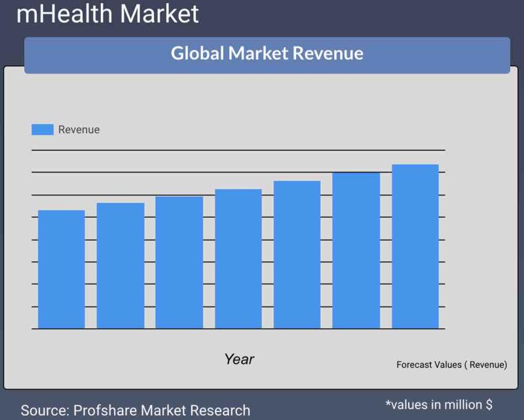Image resolution: width=524 pixels, height=420 pixels.
Task: Select the 'Revenue' legend label
Action: click(x=79, y=130)
